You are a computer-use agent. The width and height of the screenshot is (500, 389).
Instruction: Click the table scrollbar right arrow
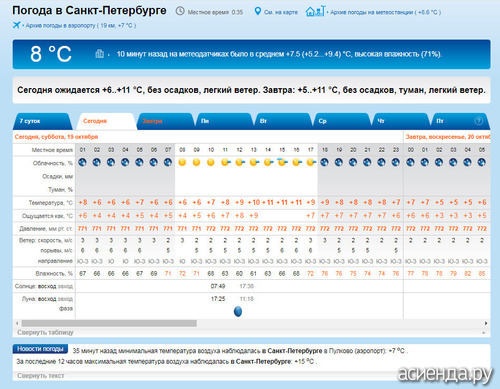point(486,323)
